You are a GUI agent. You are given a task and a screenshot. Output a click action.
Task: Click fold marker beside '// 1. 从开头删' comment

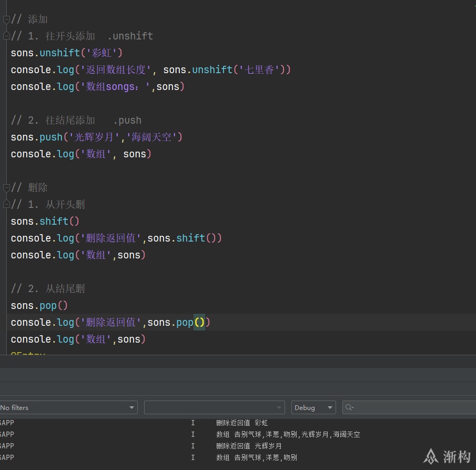coord(6,204)
